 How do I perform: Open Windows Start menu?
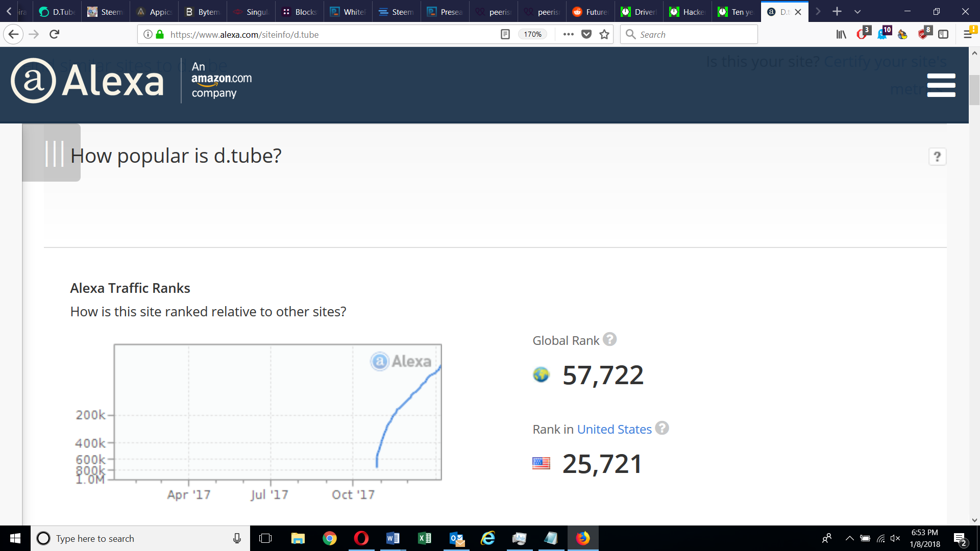coord(15,538)
